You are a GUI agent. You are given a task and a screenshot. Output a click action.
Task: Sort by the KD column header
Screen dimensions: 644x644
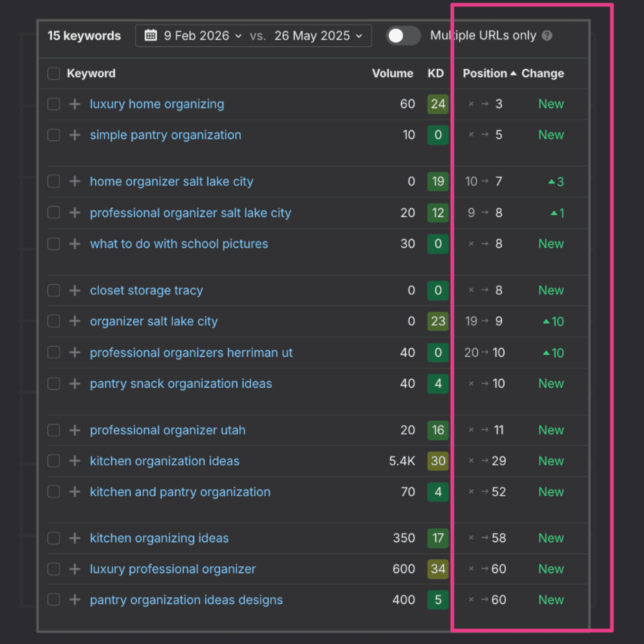pos(435,73)
